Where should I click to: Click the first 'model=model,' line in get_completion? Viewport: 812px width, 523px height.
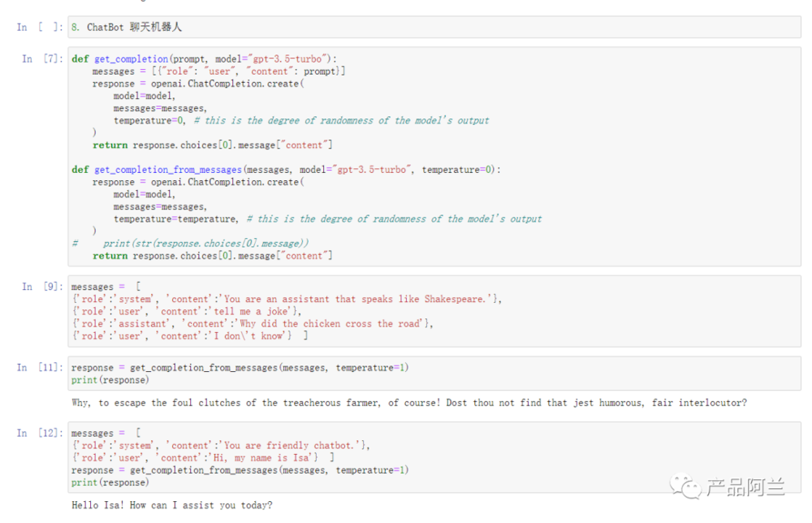(145, 97)
